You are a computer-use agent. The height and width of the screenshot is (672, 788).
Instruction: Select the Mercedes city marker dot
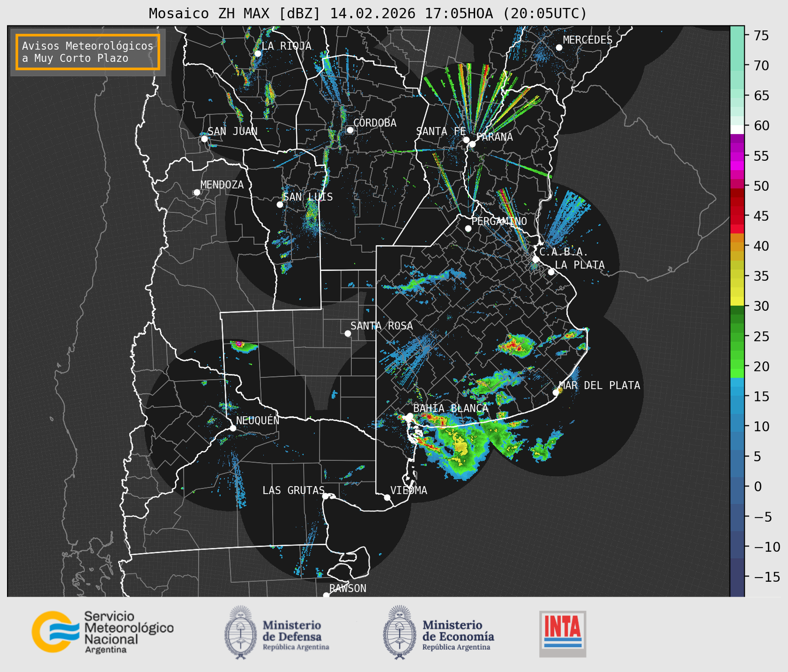click(559, 48)
